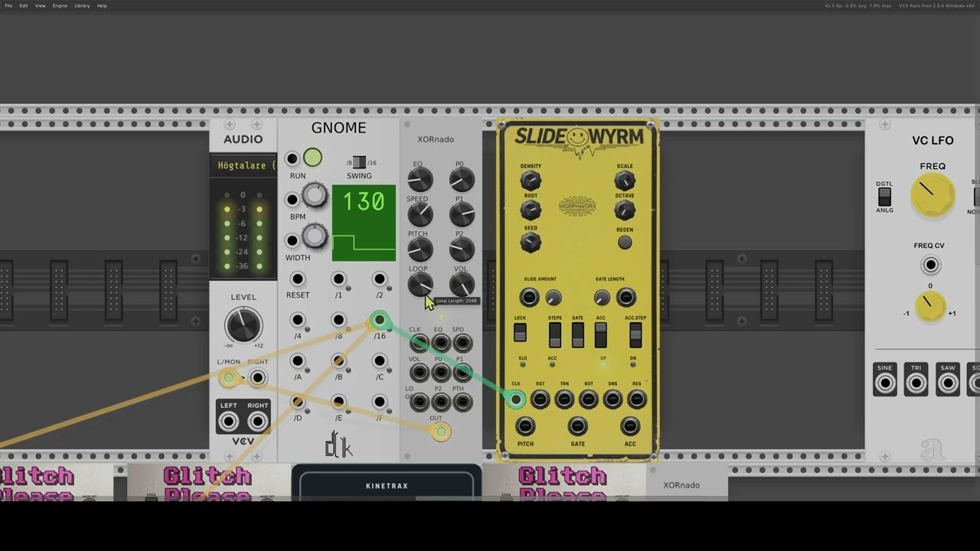The image size is (980, 551).
Task: Click the LOOP knob on XORnado
Action: (x=420, y=285)
